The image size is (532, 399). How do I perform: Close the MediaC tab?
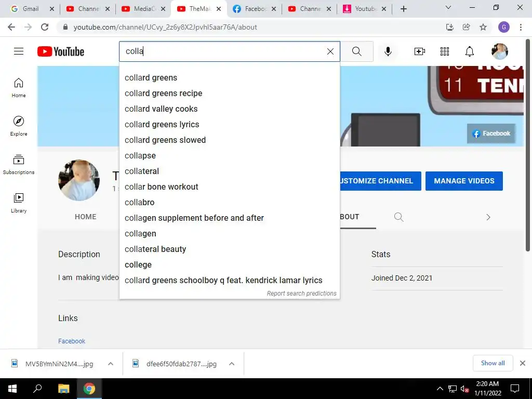coord(163,9)
